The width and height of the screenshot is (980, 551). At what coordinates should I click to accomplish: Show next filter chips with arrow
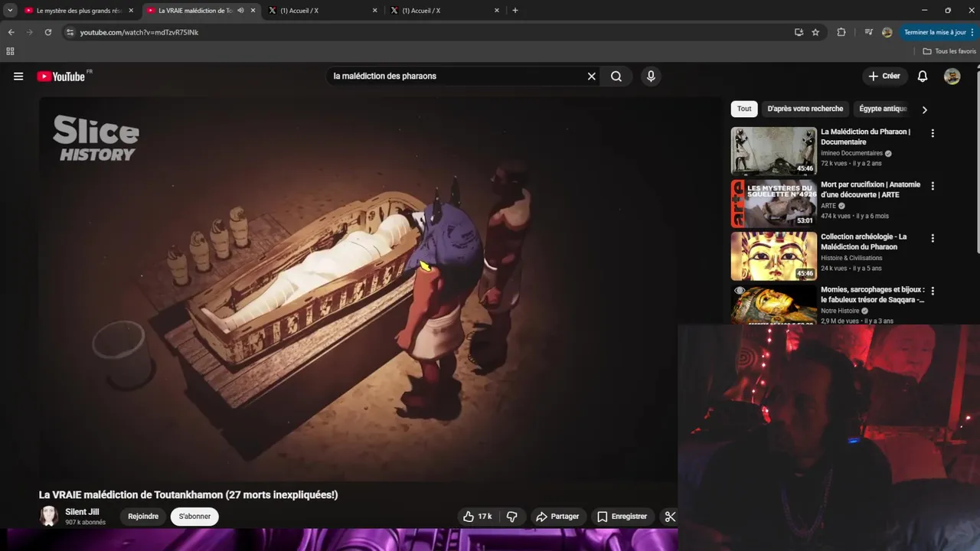(x=924, y=109)
